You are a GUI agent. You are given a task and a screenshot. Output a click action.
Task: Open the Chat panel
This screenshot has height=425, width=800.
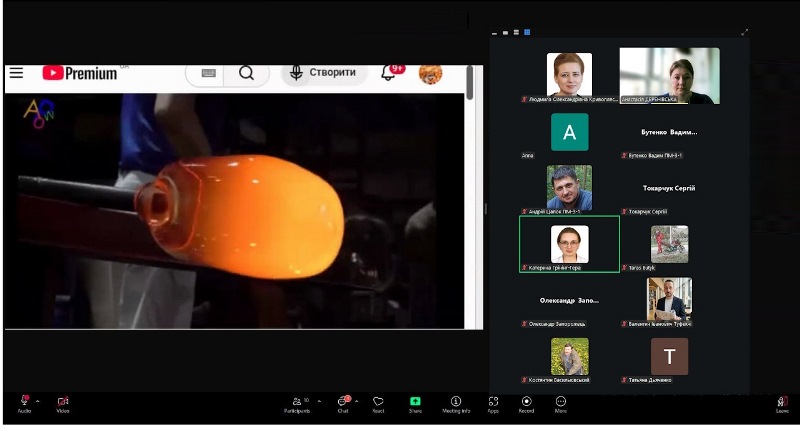tap(343, 403)
